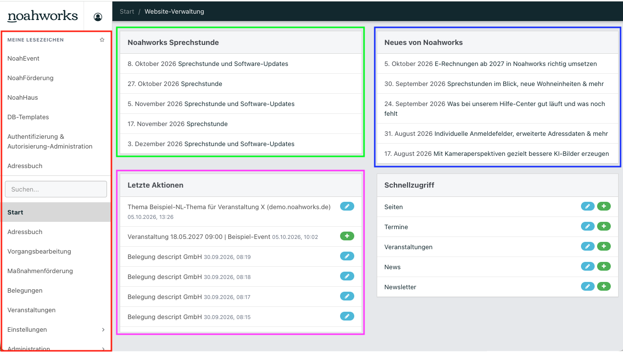
Task: Click the noahworks logo
Action: coord(43,17)
